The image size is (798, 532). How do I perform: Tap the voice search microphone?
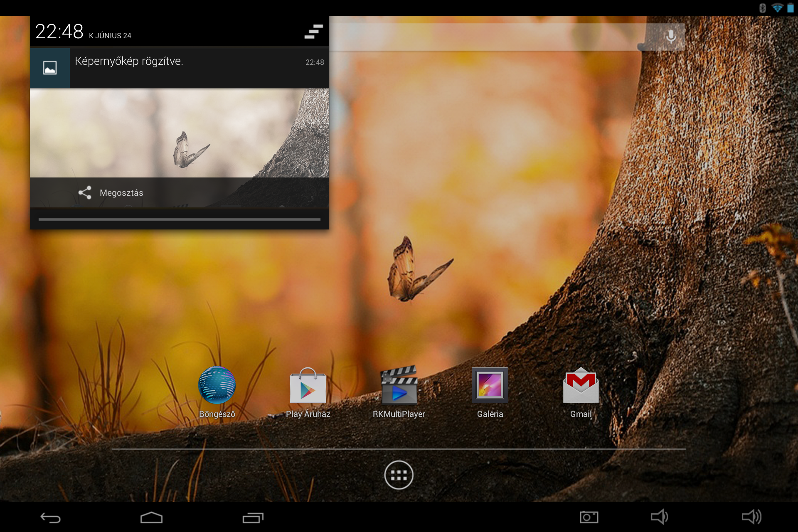[x=671, y=37]
